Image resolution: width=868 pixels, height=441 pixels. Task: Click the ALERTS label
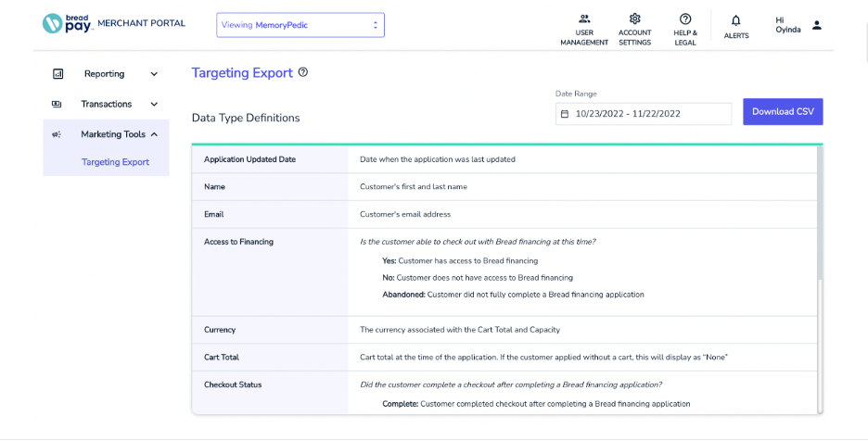(x=736, y=35)
